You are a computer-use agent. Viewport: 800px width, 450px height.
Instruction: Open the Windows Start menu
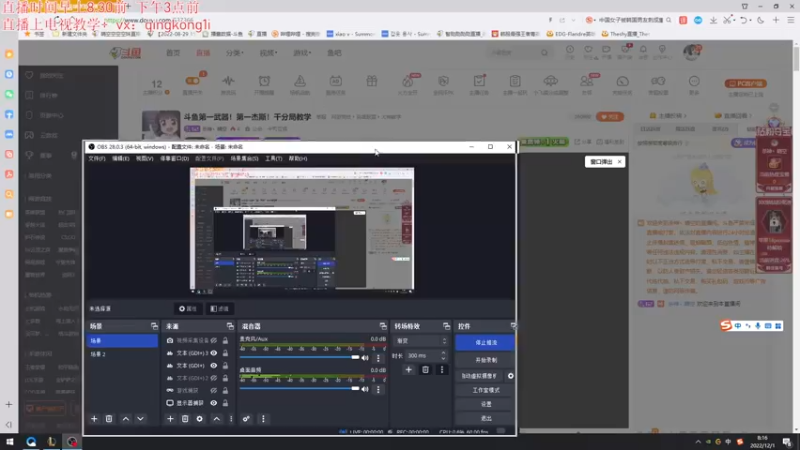(10, 442)
